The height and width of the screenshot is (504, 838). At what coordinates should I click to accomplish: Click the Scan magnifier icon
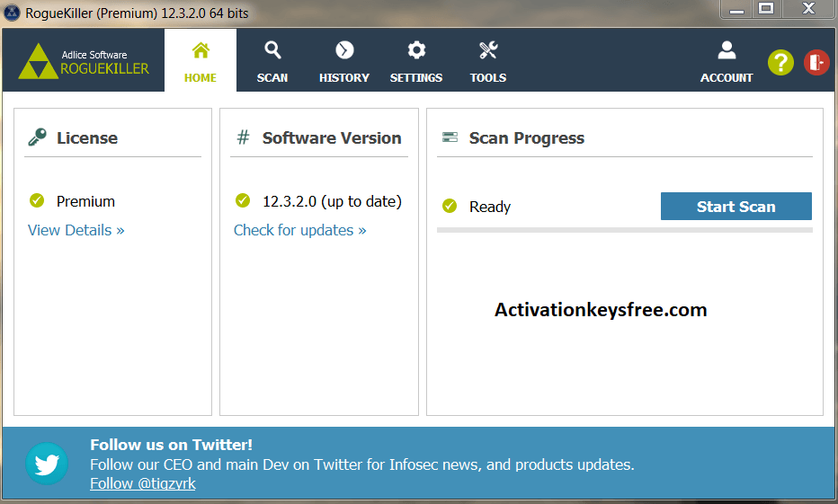click(x=272, y=50)
